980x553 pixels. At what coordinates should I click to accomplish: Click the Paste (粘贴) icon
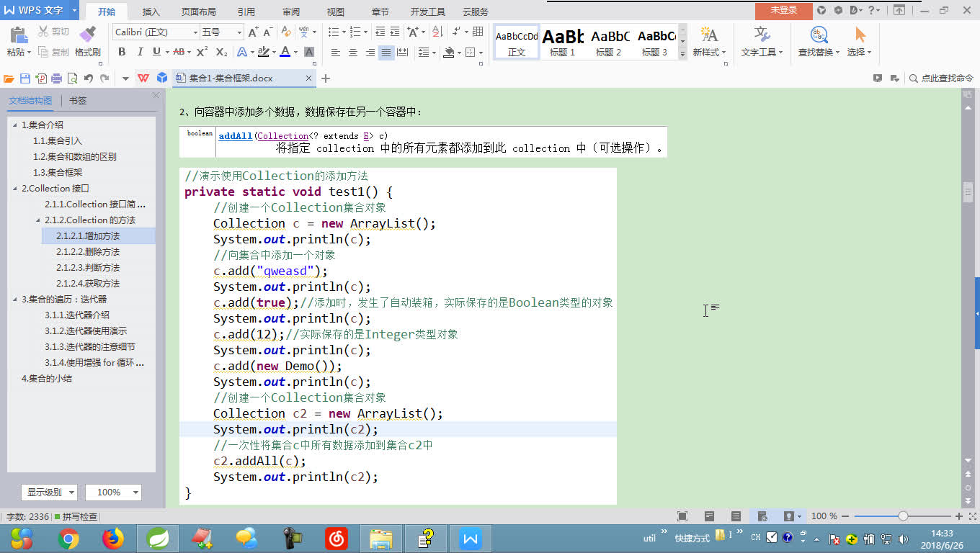(18, 35)
